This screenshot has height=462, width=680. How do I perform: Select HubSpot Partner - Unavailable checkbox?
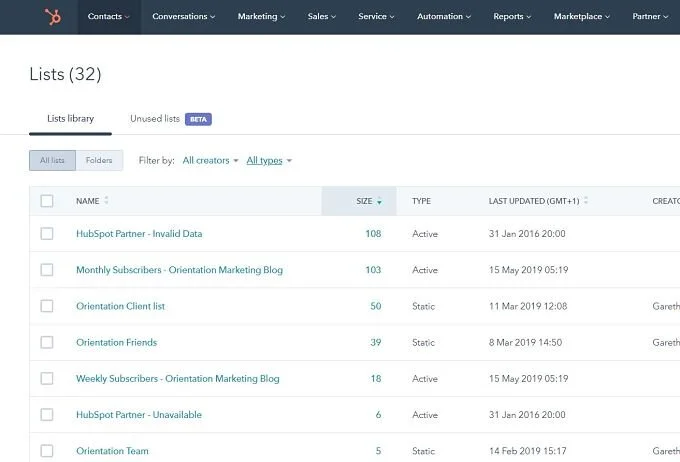(x=47, y=415)
